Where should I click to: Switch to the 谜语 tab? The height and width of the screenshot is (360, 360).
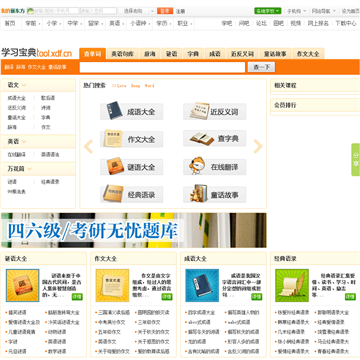171,54
